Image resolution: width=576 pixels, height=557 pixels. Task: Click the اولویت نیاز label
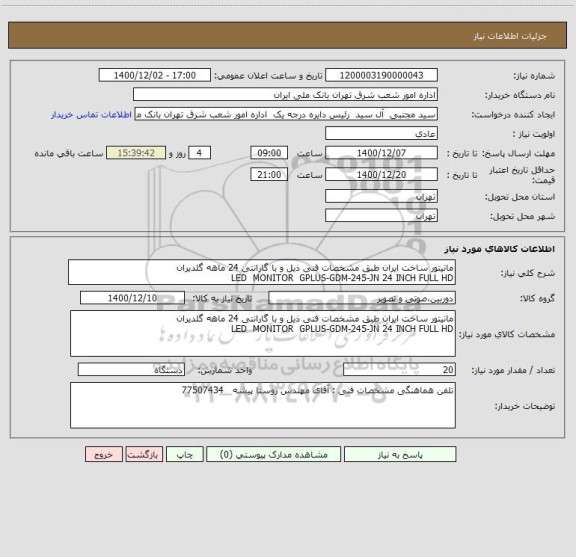(534, 134)
